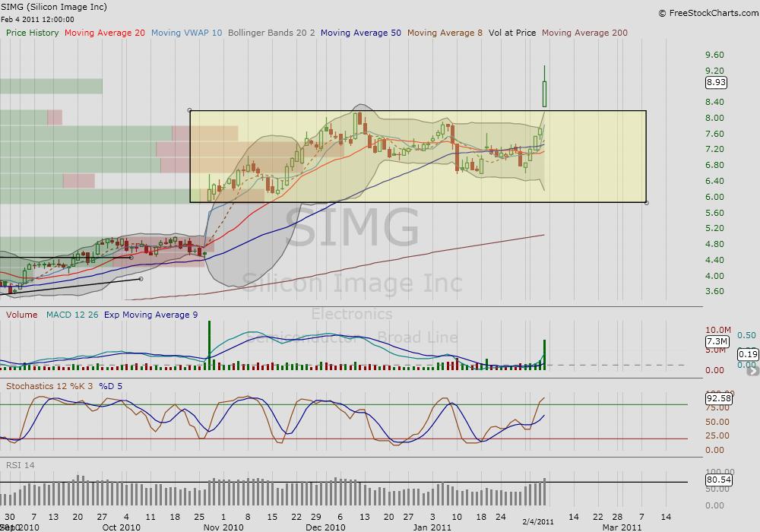Click the 4.80 price axis label
The image size is (760, 532).
click(714, 244)
